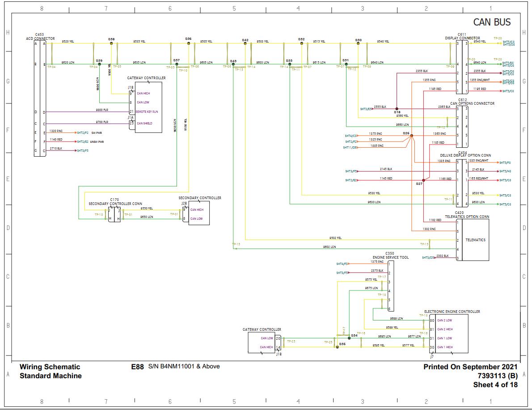The image size is (532, 410).
Task: Click the "9695 LCN" wire label
Action: (384, 336)
